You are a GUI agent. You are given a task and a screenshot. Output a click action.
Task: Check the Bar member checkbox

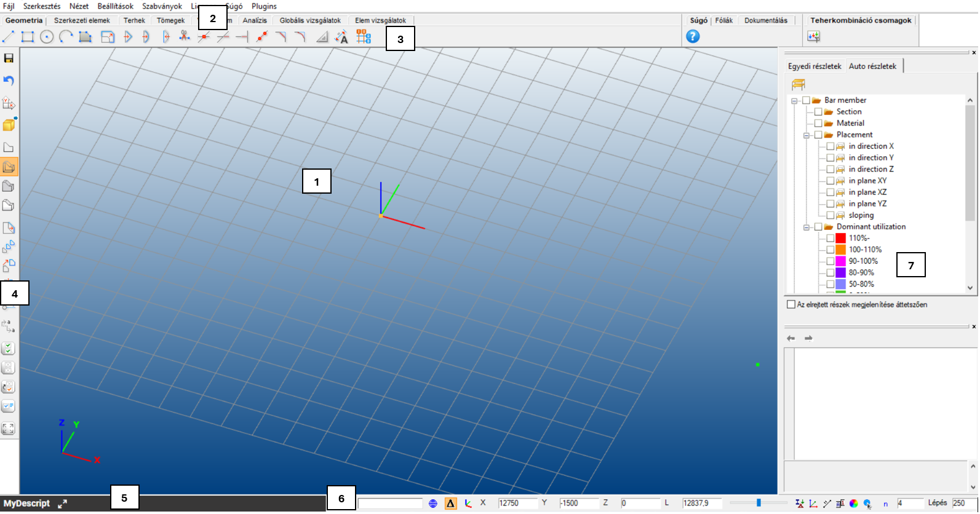806,100
